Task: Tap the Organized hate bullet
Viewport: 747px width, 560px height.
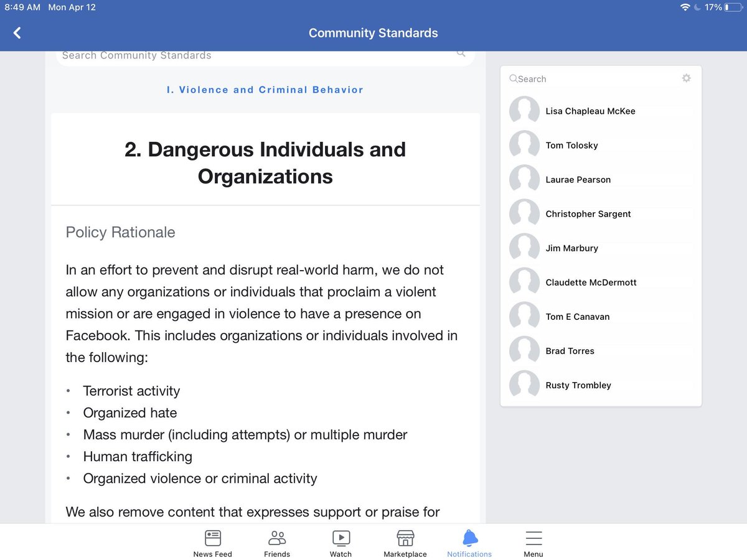Action: coord(130,413)
